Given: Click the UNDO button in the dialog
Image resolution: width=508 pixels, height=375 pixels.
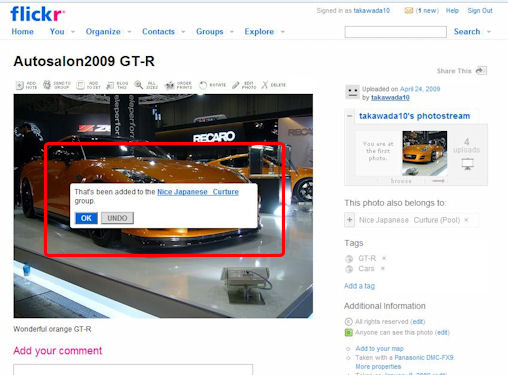Looking at the screenshot, I should 117,218.
